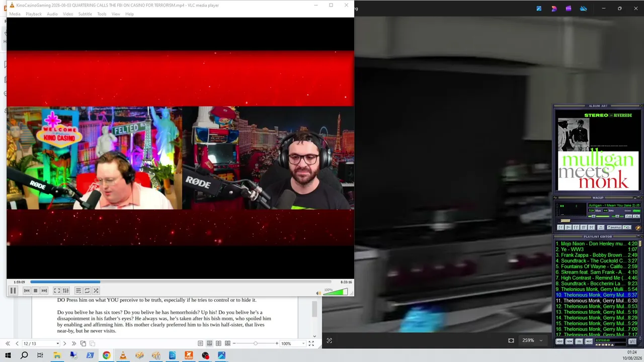Image resolution: width=644 pixels, height=362 pixels.
Task: Show the VLC playlist
Action: click(x=78, y=291)
